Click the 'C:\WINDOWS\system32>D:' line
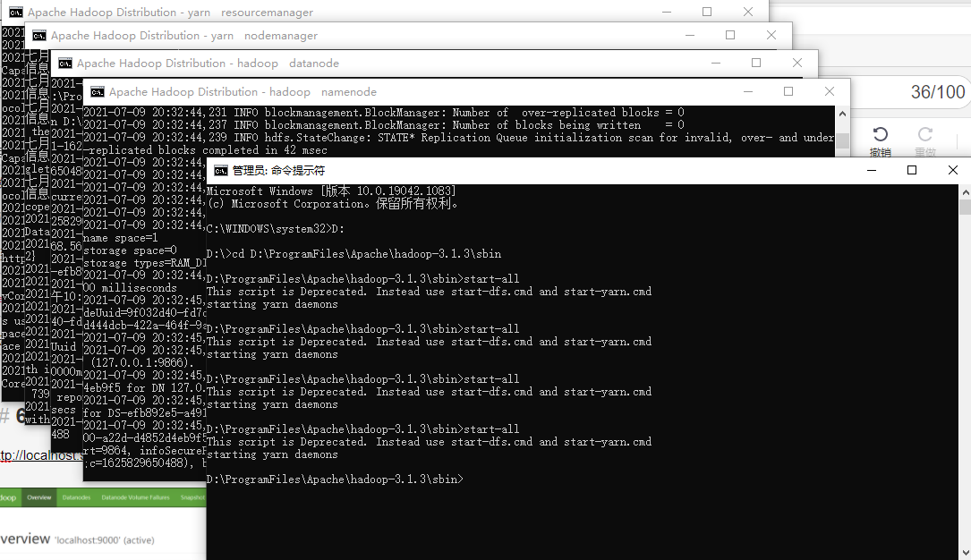The height and width of the screenshot is (560, 971). coord(275,229)
